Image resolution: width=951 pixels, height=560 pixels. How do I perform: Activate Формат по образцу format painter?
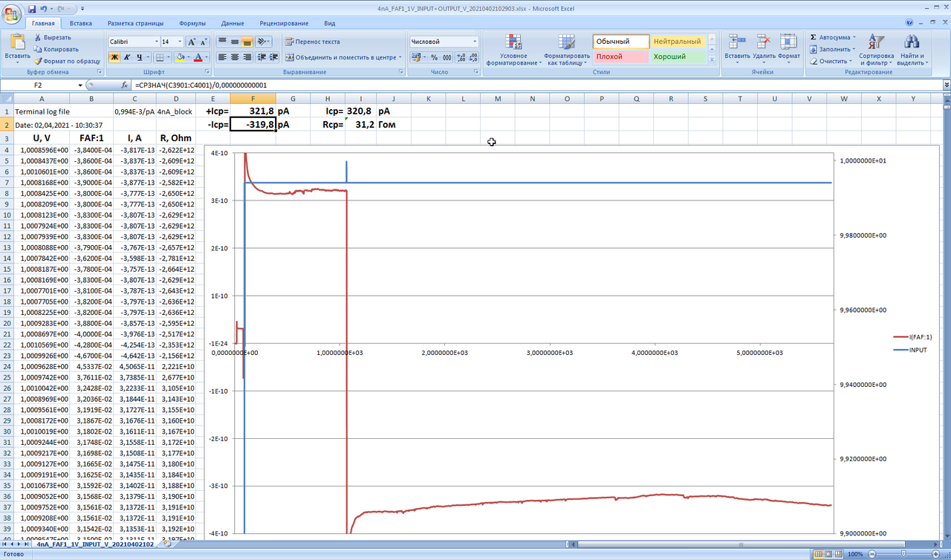[x=67, y=61]
